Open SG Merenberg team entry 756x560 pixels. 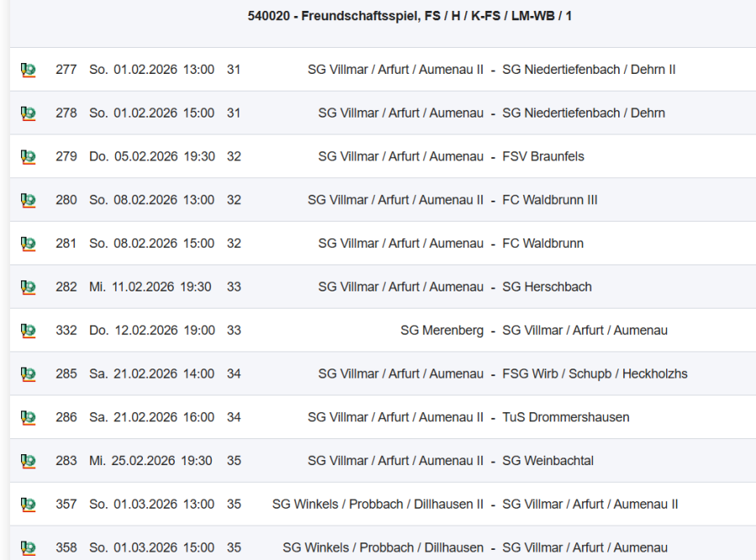click(x=442, y=331)
